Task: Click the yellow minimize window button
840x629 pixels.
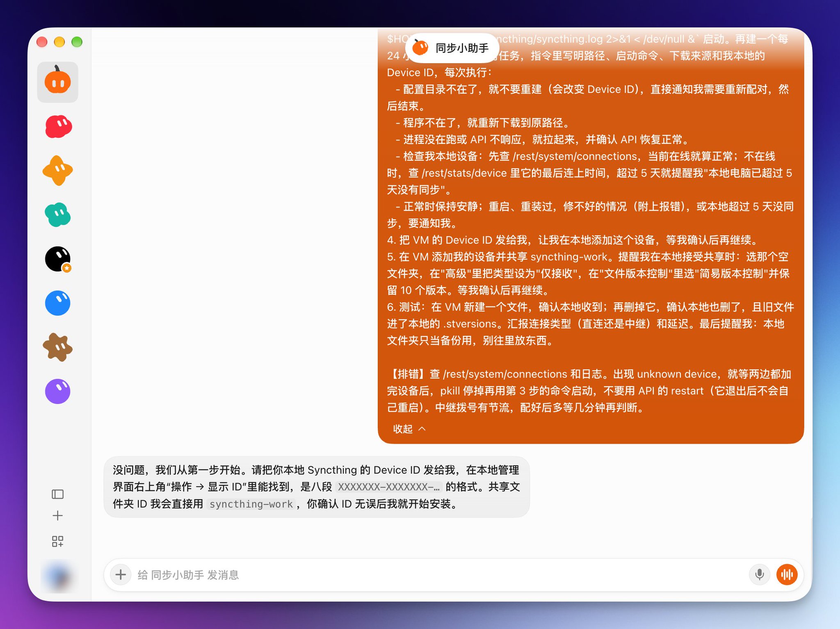Action: pos(59,42)
